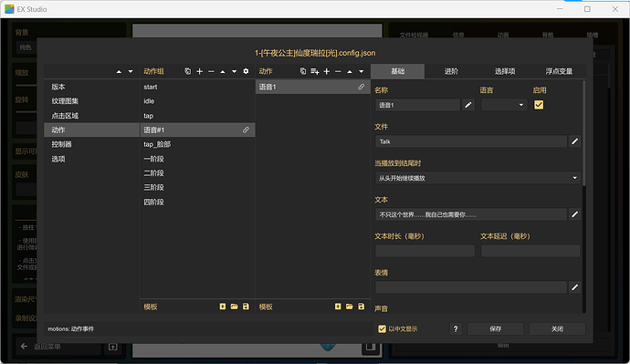Toggle the 启用 enabled checkbox
This screenshot has height=364, width=630.
tap(539, 105)
